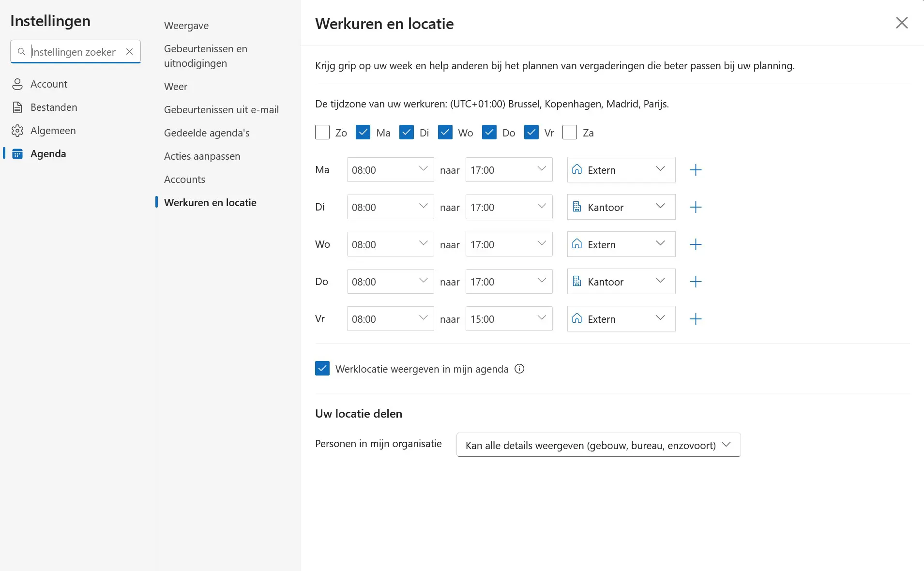Uncheck the Vr workday checkbox
The image size is (924, 571).
(531, 132)
